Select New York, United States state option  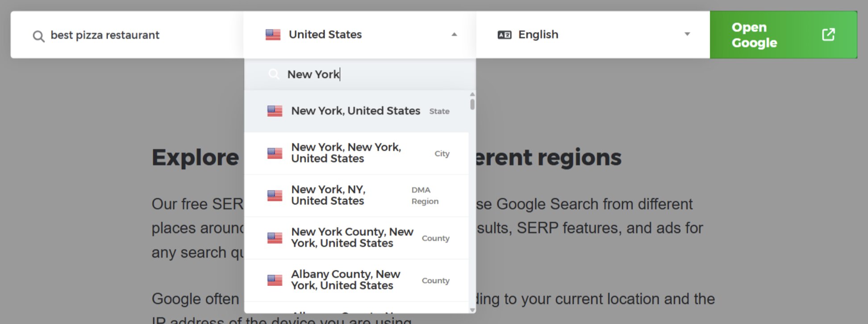357,111
